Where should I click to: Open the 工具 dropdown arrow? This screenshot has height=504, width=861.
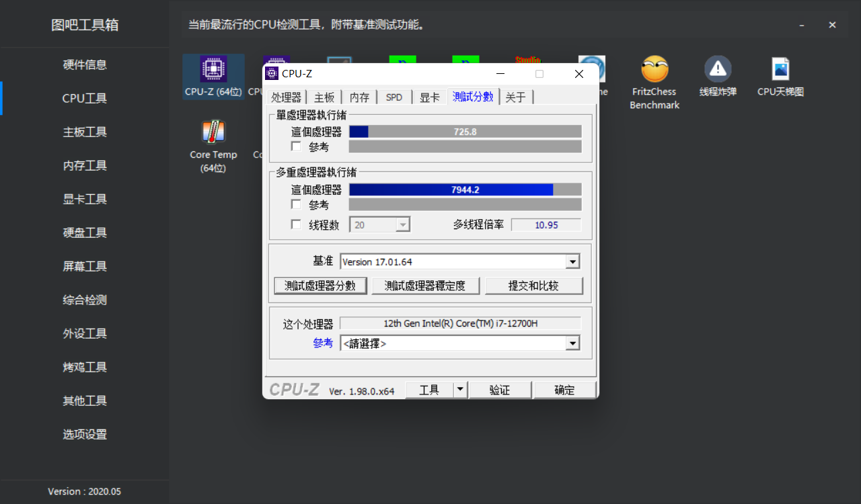click(460, 389)
